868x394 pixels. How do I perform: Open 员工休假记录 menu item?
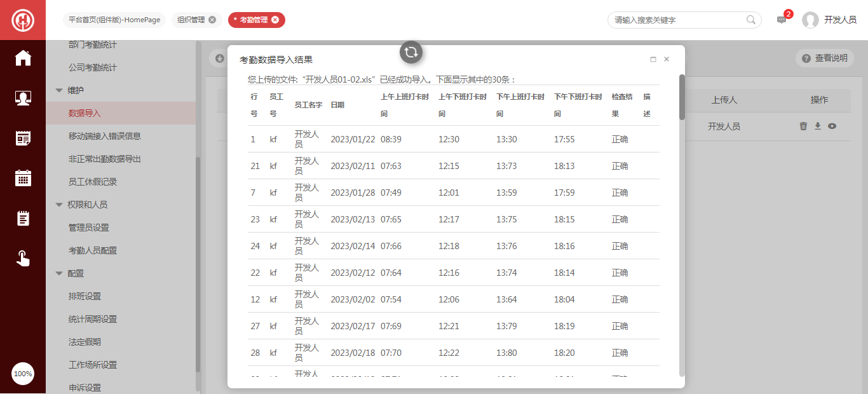pyautogui.click(x=93, y=182)
